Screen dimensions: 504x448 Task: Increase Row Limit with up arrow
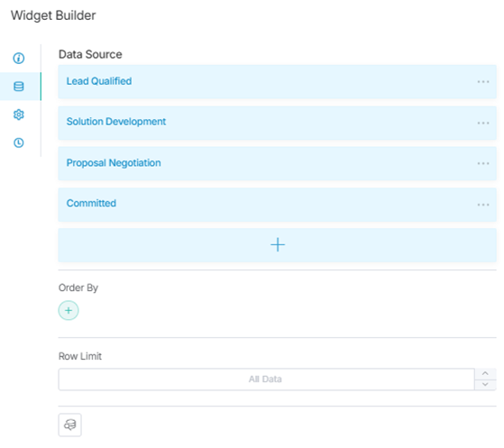[485, 373]
